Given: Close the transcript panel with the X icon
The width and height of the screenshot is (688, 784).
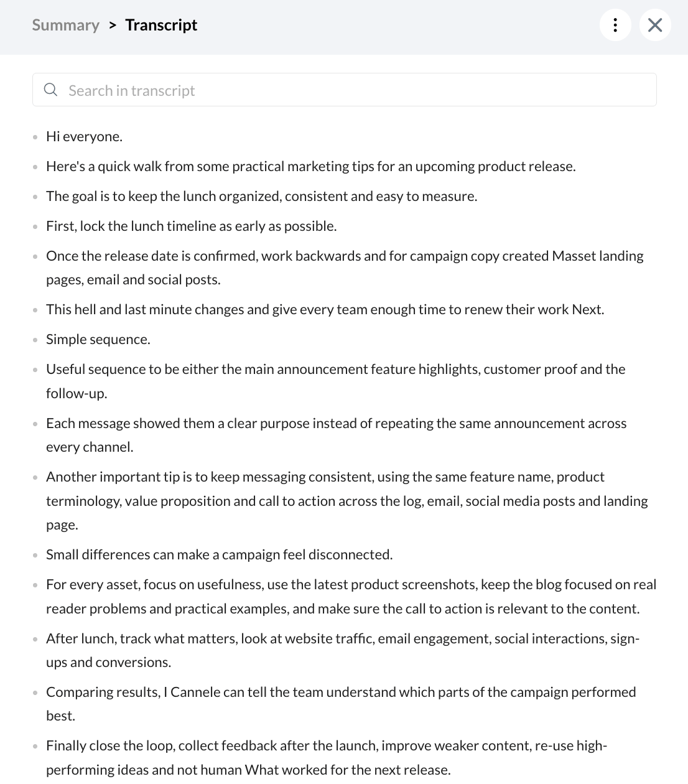Looking at the screenshot, I should [655, 25].
